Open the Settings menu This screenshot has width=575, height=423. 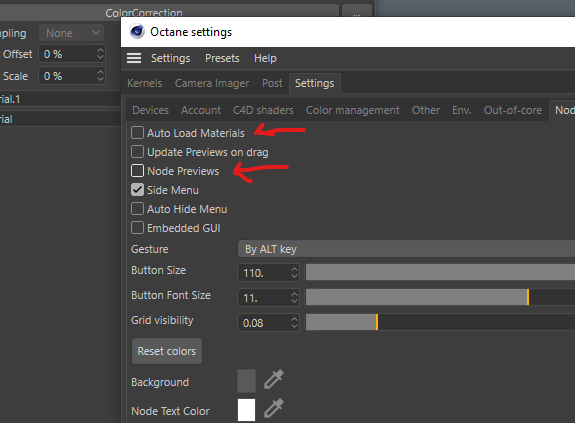171,58
